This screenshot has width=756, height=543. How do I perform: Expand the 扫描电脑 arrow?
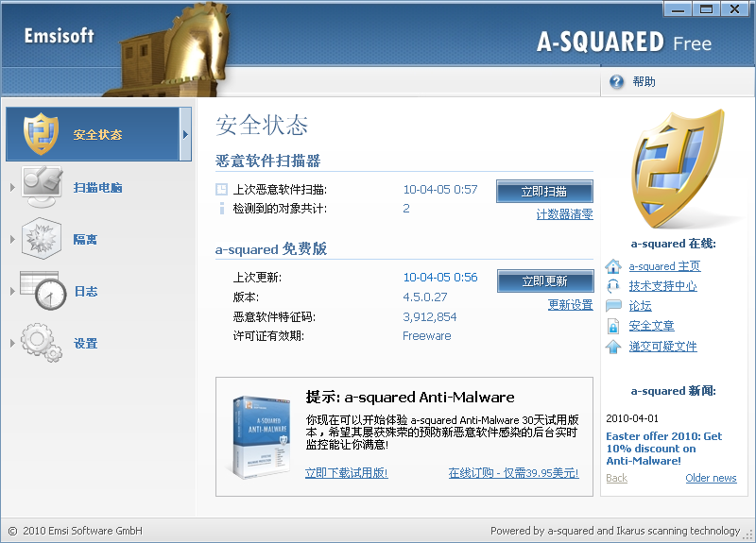pos(12,187)
